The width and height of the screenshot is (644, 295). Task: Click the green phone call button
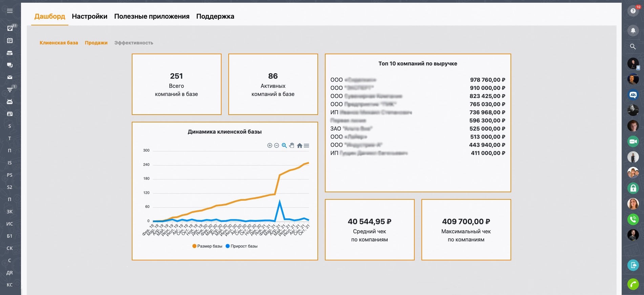click(x=633, y=284)
